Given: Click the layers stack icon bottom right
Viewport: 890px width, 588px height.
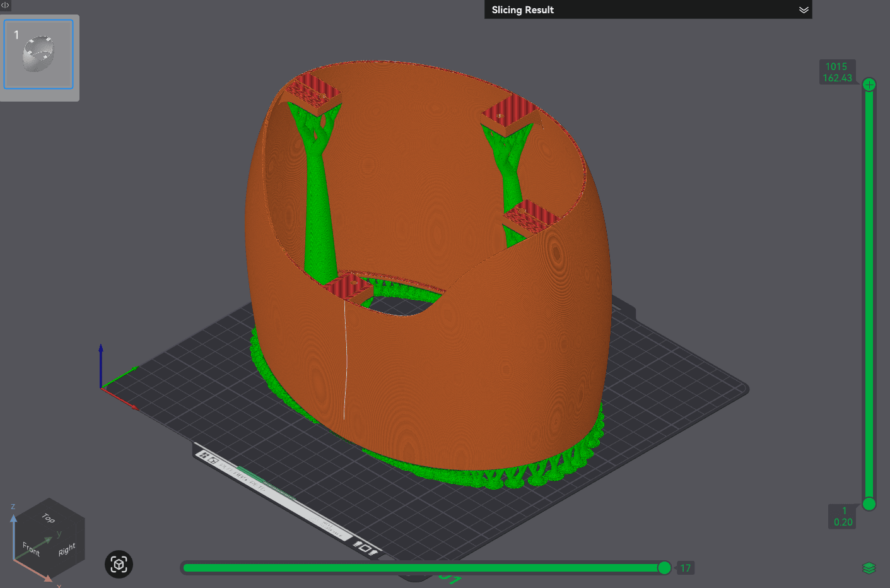Looking at the screenshot, I should [870, 567].
